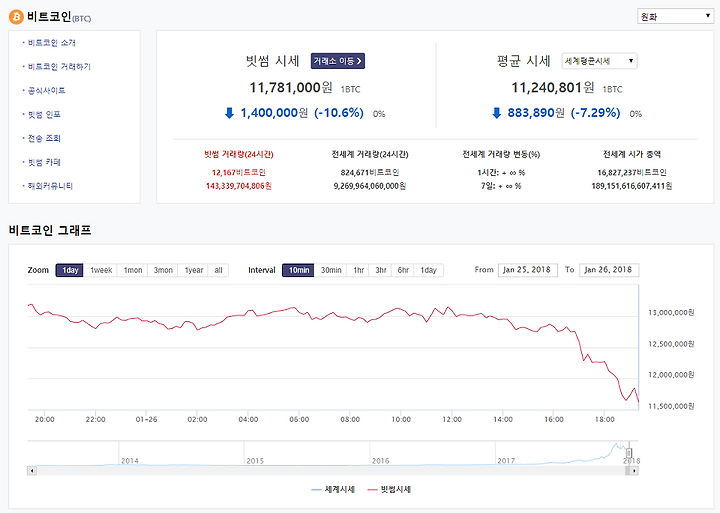Click the 13,000,000원 axis label
This screenshot has height=513, width=720.
[671, 313]
